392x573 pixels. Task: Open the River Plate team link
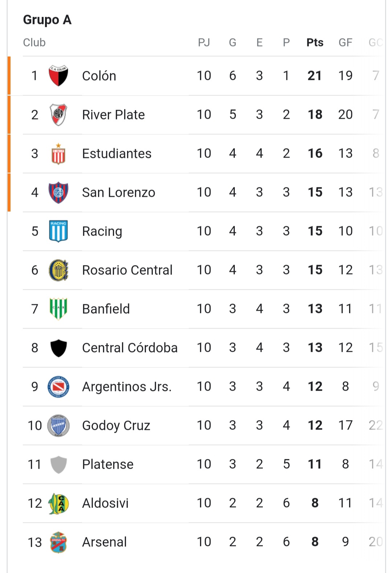pyautogui.click(x=113, y=115)
